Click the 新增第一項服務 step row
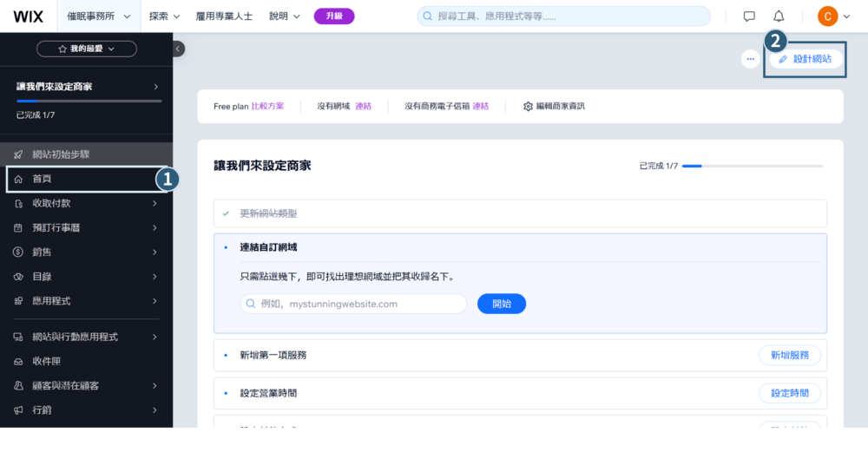This screenshot has width=868, height=452. pos(520,355)
